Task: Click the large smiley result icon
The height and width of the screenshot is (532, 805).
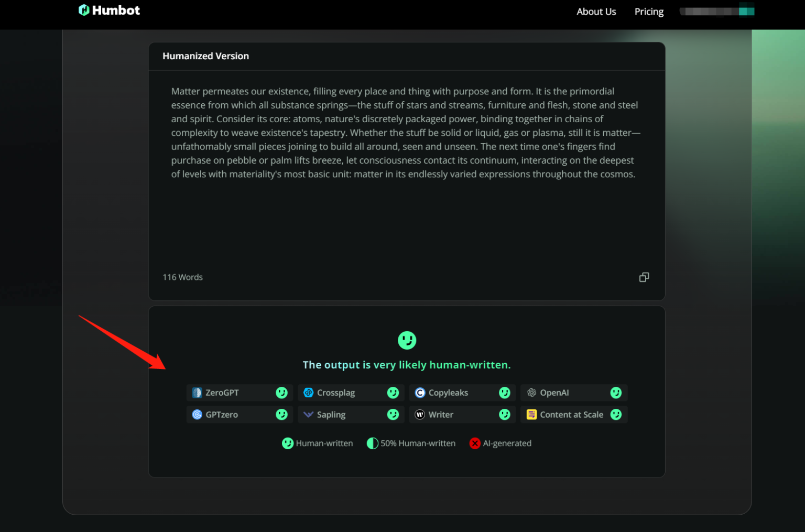Action: (407, 340)
